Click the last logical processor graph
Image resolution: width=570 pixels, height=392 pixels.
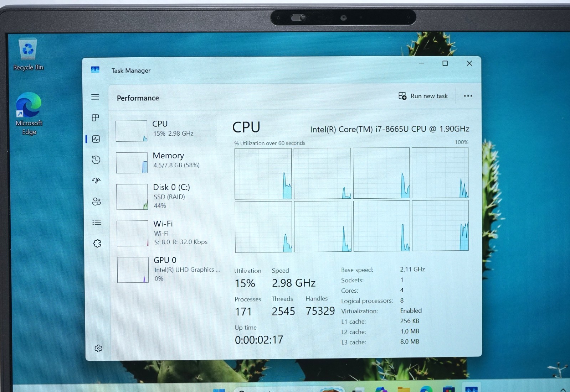coord(440,225)
